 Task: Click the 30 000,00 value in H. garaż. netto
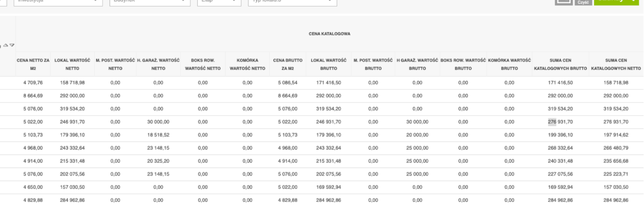coord(158,122)
